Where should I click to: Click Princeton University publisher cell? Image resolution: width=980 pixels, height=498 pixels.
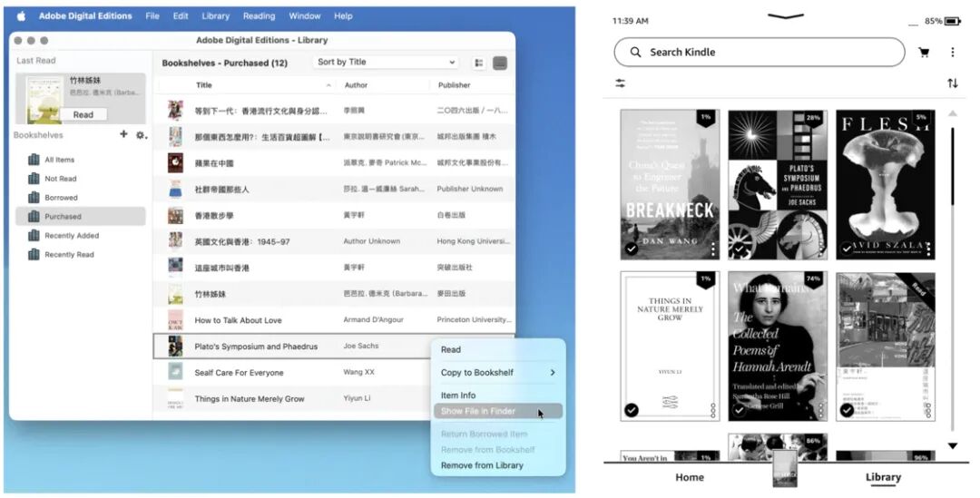[x=474, y=320]
